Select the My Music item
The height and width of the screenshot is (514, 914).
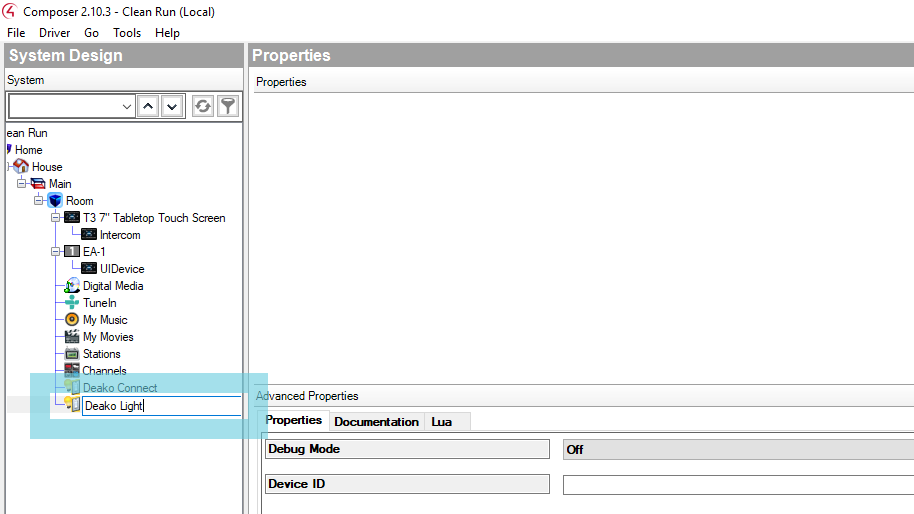105,319
